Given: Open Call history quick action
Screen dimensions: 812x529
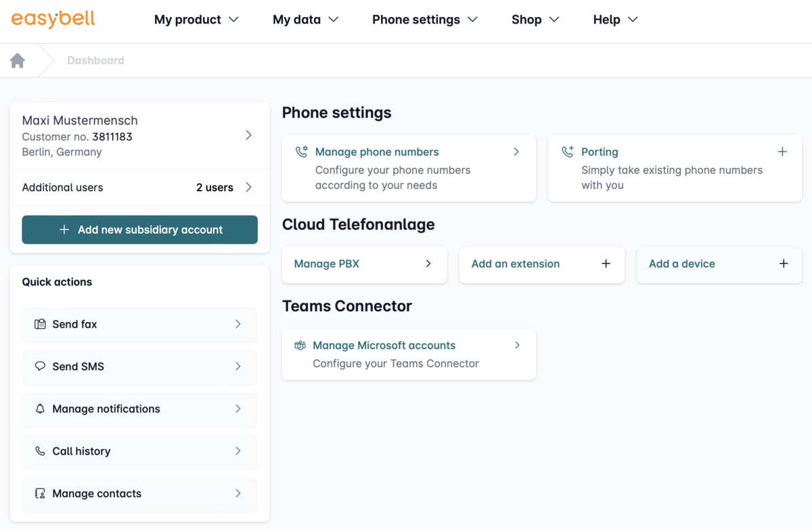Looking at the screenshot, I should click(x=140, y=451).
